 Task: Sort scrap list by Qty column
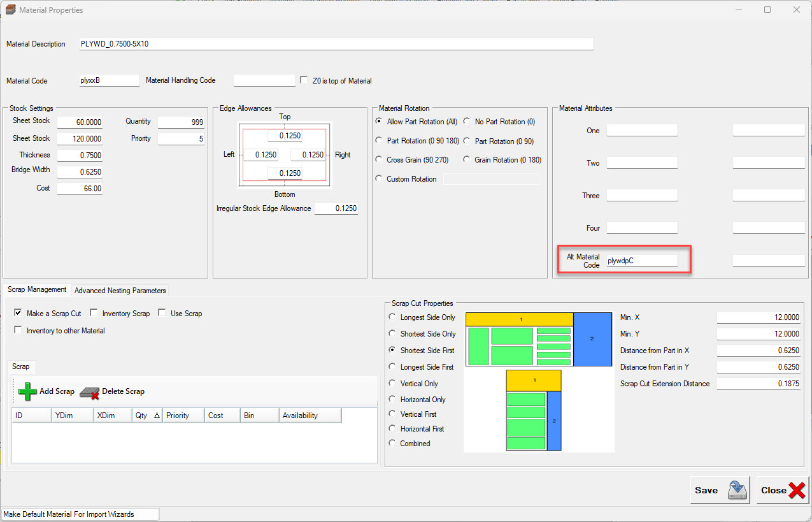tap(146, 416)
